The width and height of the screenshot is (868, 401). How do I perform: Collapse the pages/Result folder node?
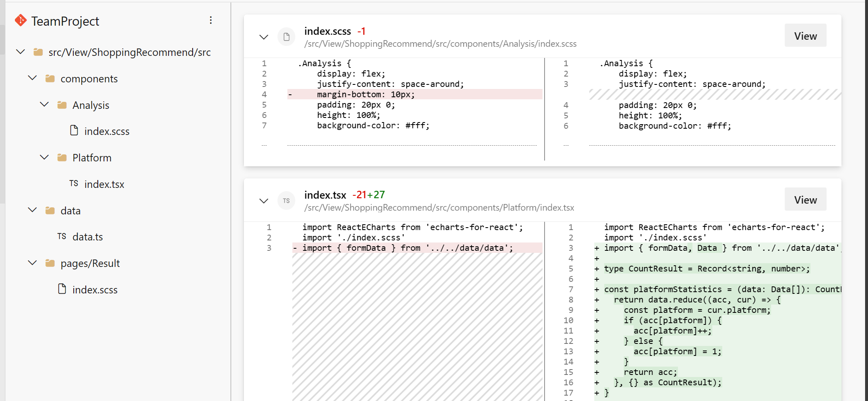coord(32,263)
